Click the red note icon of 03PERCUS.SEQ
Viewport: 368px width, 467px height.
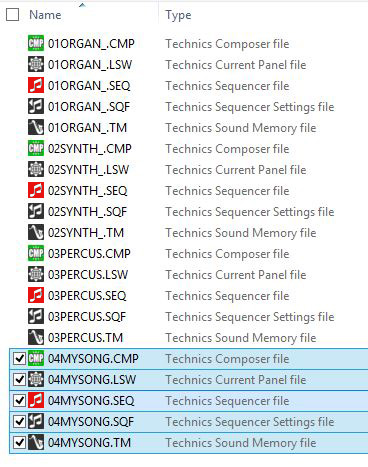[x=36, y=295]
